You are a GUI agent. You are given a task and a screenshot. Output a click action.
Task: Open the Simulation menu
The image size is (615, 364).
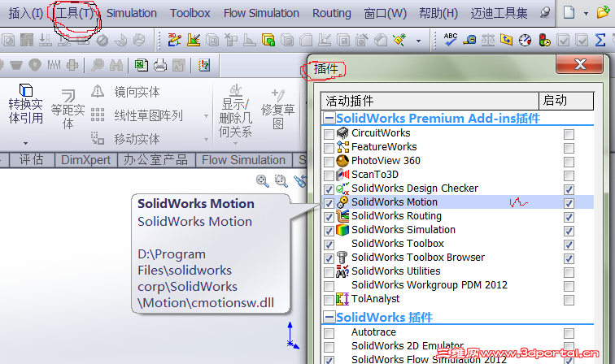[132, 13]
